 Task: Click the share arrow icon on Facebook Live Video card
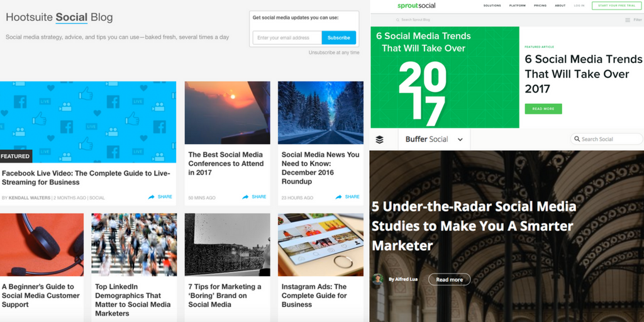click(x=151, y=197)
